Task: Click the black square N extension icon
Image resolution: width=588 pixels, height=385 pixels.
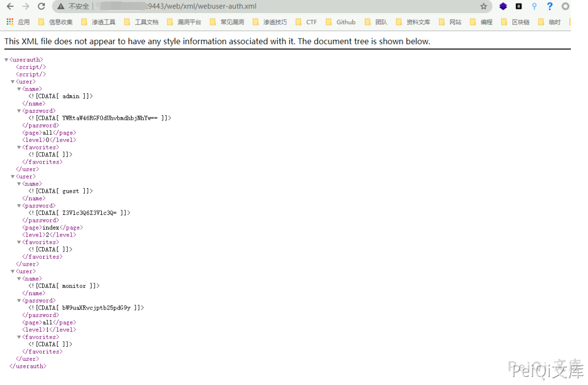Action: pos(518,7)
